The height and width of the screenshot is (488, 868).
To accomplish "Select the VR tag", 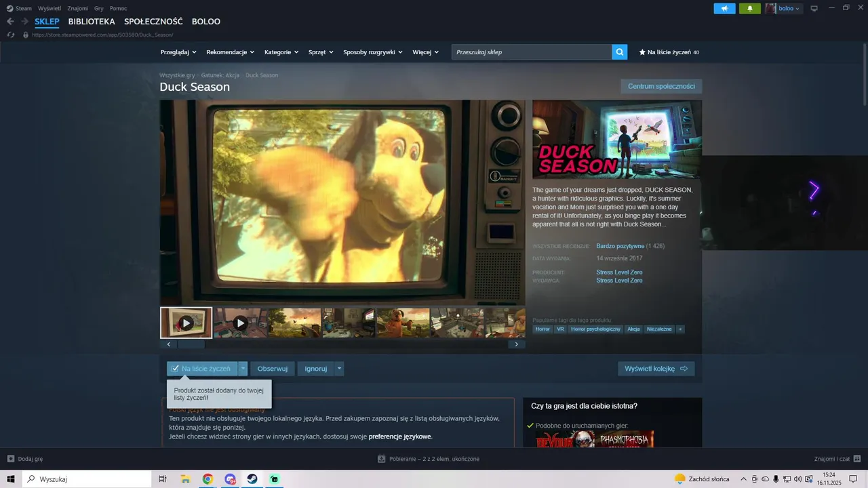I will [x=560, y=329].
